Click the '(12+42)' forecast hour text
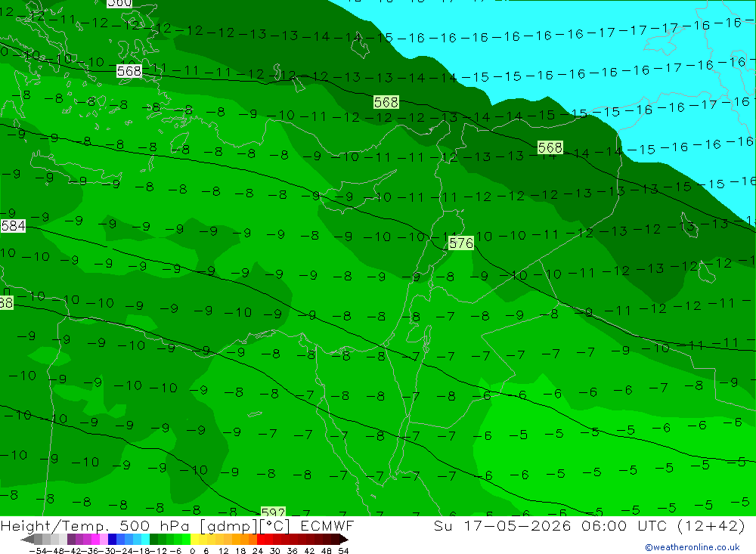The width and height of the screenshot is (756, 554). pos(711,526)
